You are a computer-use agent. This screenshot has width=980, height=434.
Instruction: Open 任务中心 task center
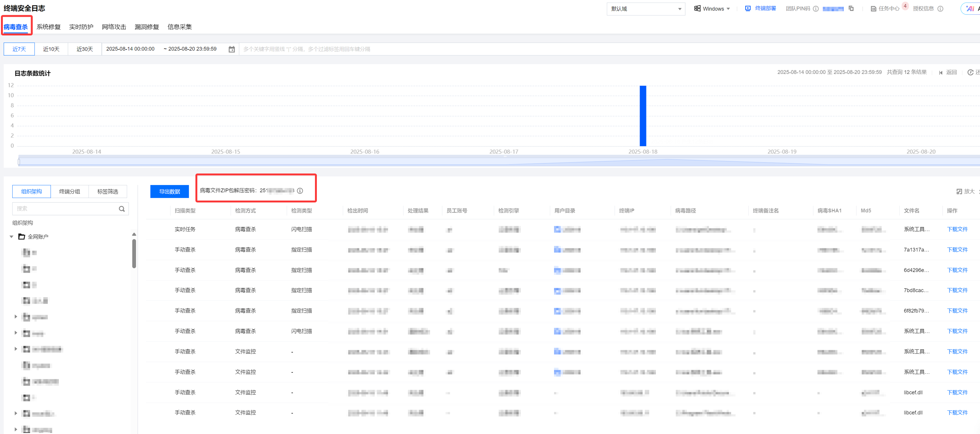coord(889,9)
